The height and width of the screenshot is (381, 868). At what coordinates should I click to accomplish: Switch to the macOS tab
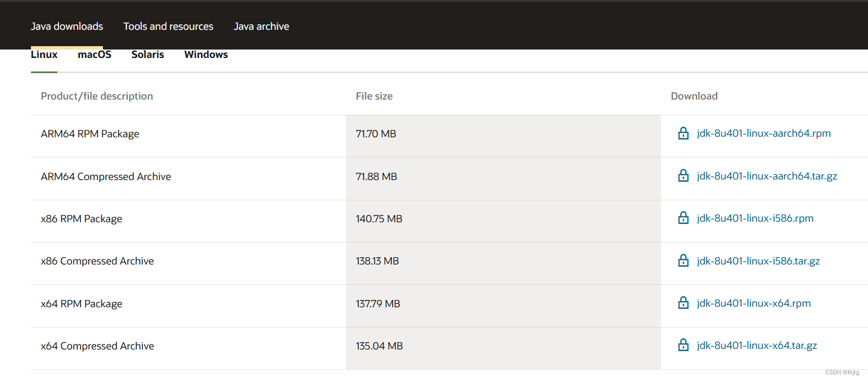[x=95, y=55]
